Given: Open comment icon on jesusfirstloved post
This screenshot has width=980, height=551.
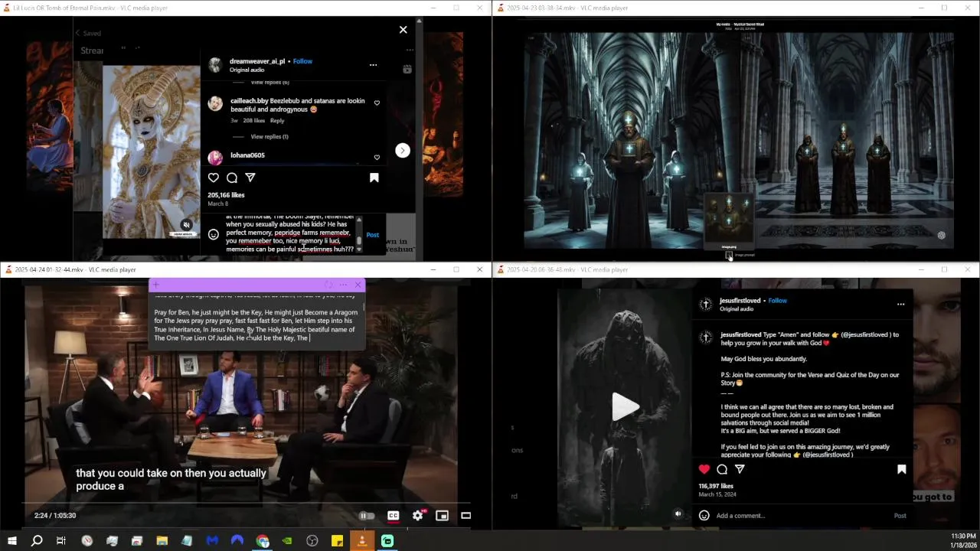Looking at the screenshot, I should click(x=722, y=469).
